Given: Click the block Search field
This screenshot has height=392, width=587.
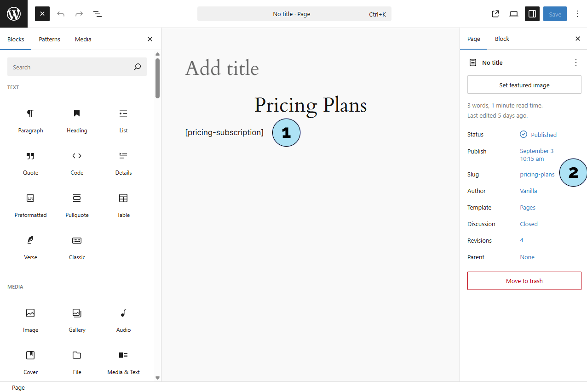Looking at the screenshot, I should pyautogui.click(x=69, y=67).
